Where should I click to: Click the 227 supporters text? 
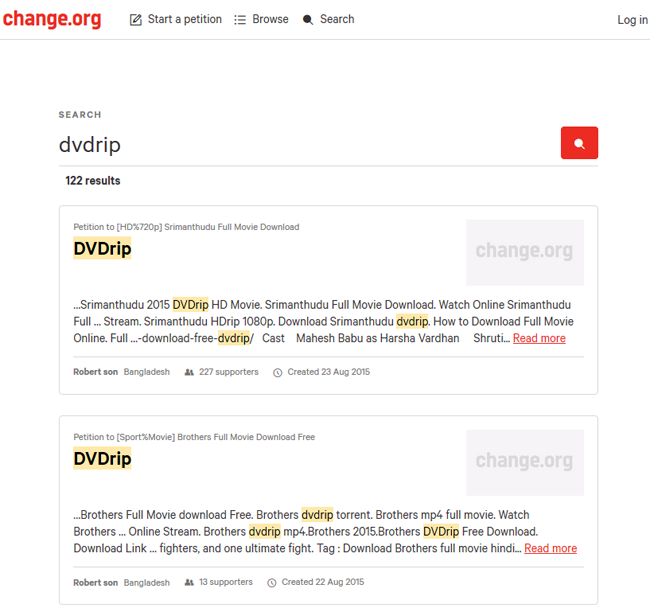(228, 372)
